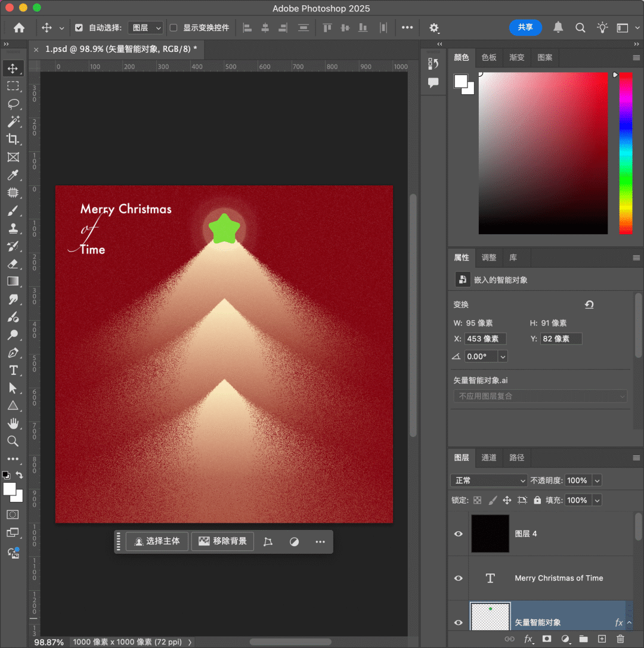Expand the 不透明度 opacity dropdown
This screenshot has width=644, height=648.
tap(597, 480)
